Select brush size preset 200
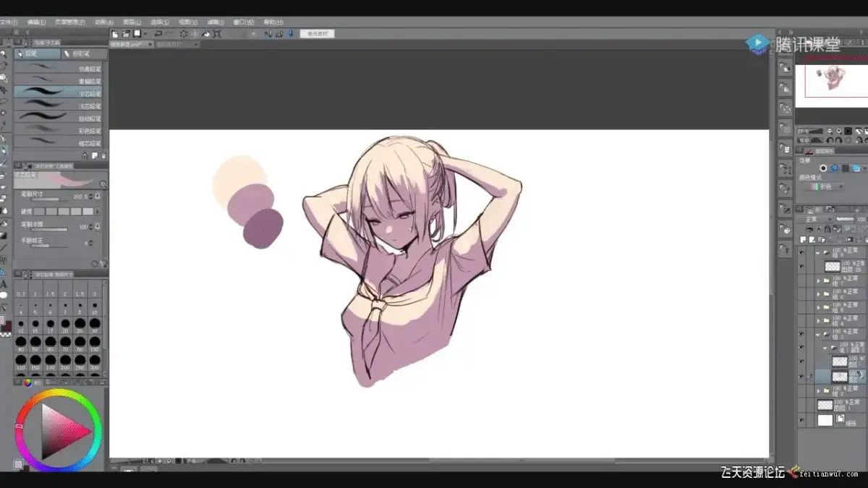The width and height of the screenshot is (868, 488). coord(65,362)
